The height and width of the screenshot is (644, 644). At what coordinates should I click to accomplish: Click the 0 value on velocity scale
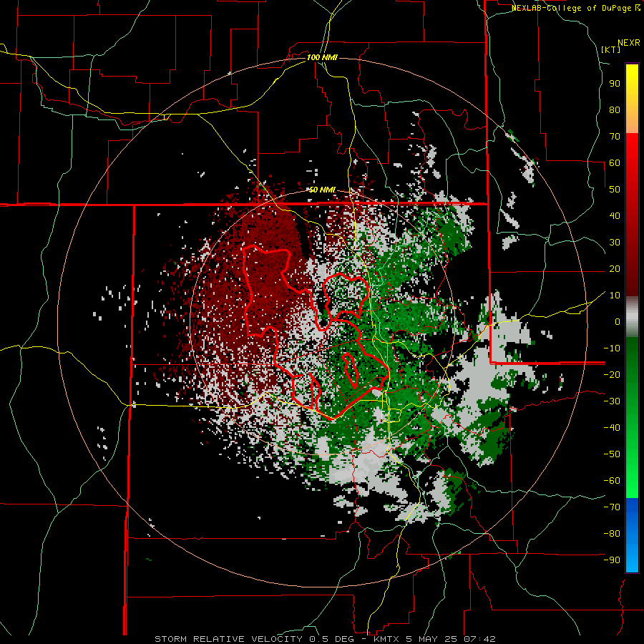[x=618, y=321]
